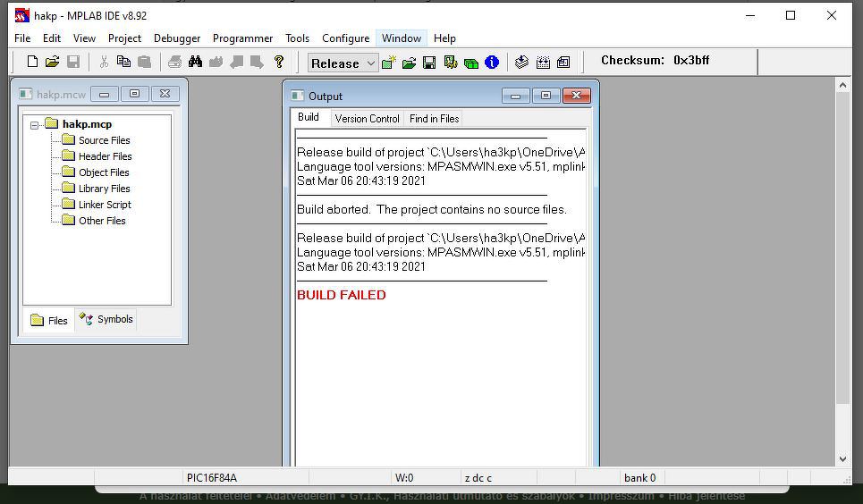Select the hakp.mcp project root label

(x=87, y=124)
